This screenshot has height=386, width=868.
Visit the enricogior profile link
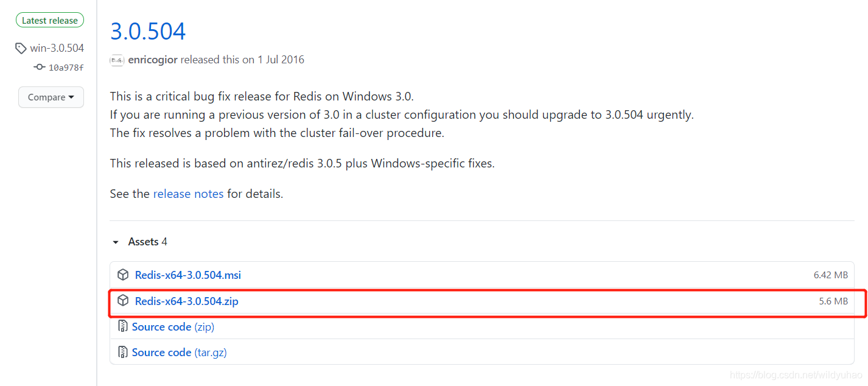pyautogui.click(x=153, y=60)
